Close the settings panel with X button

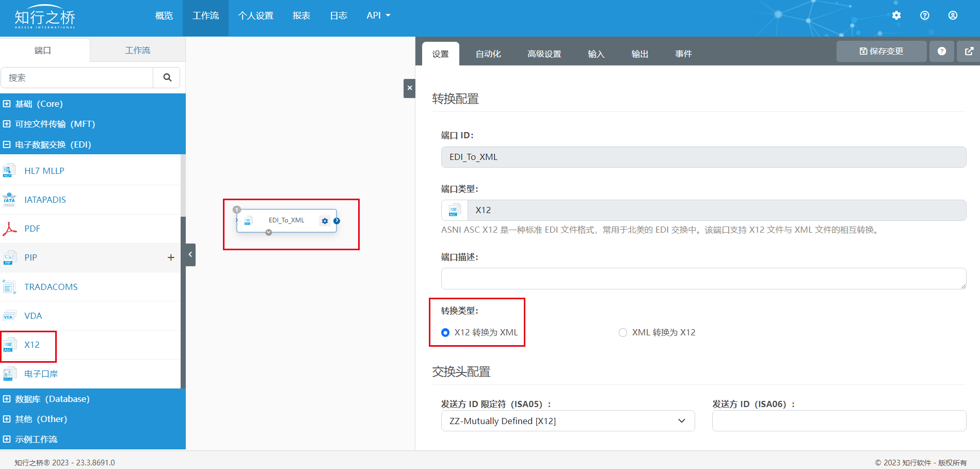tap(409, 88)
